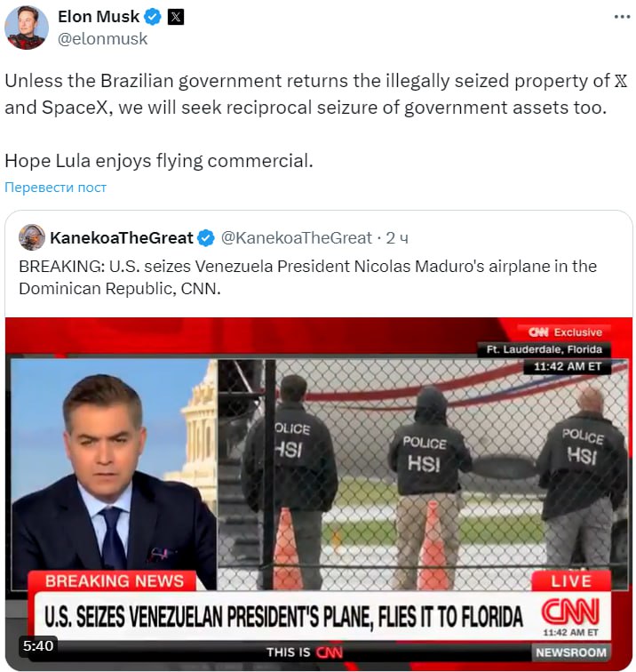Open the @KanekoaTheGreat handle
Image resolution: width=636 pixels, height=672 pixels.
pos(297,238)
